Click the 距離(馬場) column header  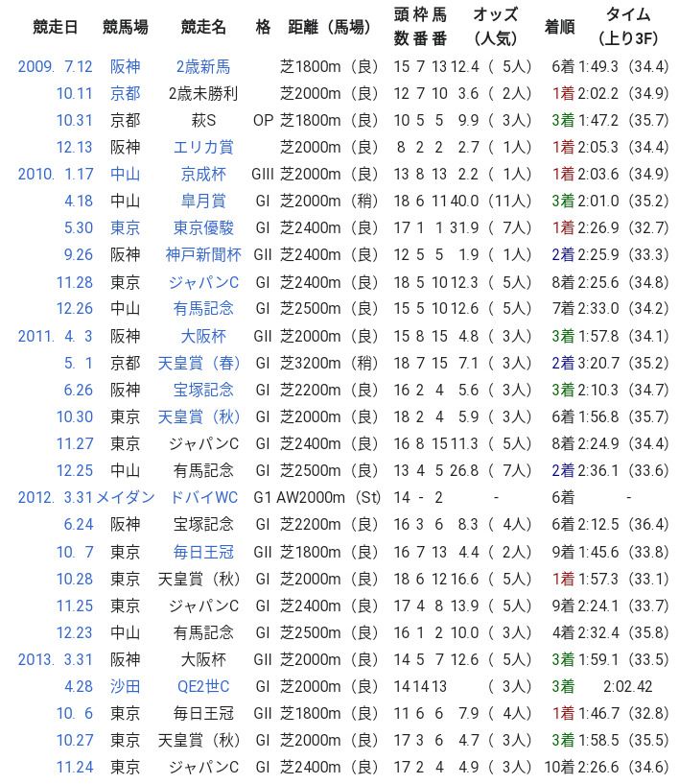(330, 27)
